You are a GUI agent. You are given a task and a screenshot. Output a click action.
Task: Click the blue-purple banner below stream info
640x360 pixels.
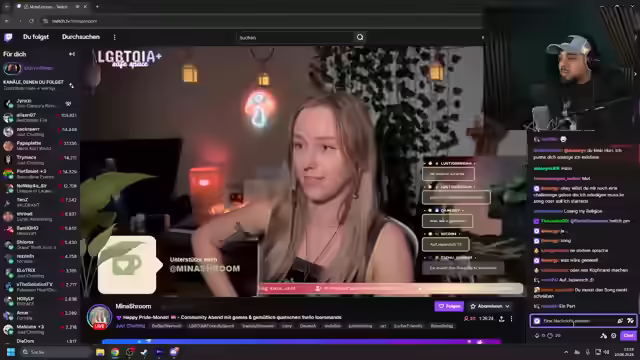[x=301, y=341]
